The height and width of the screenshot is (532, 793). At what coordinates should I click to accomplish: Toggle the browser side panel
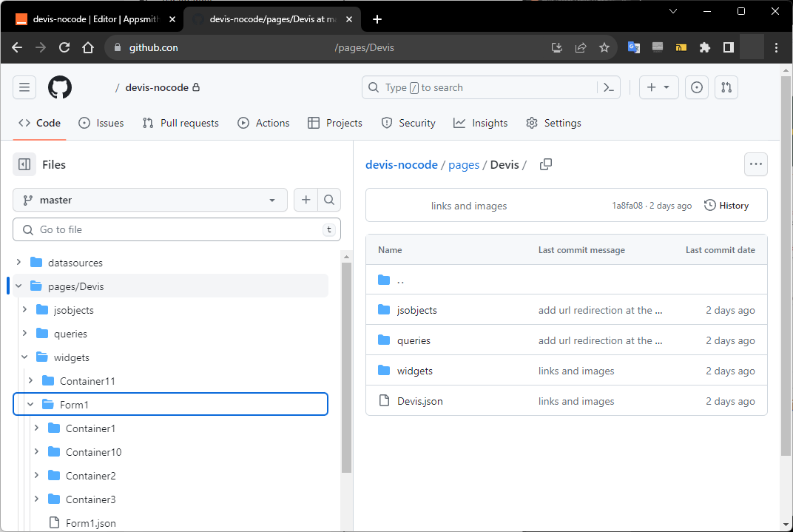pos(728,47)
